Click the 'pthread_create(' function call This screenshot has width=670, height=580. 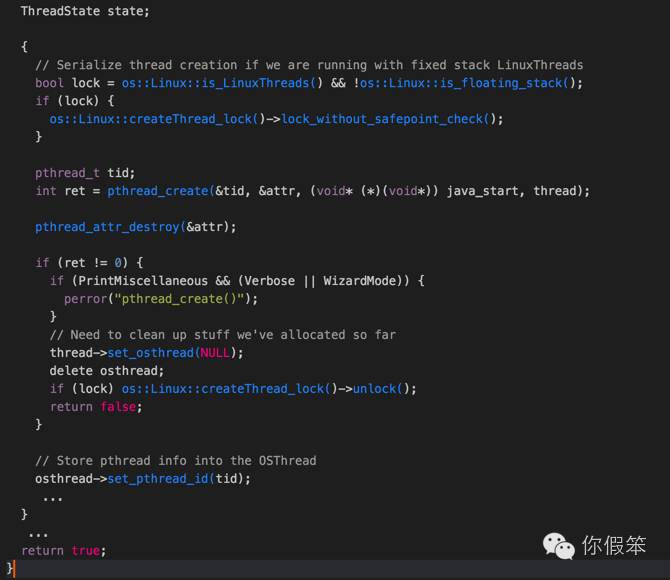161,191
